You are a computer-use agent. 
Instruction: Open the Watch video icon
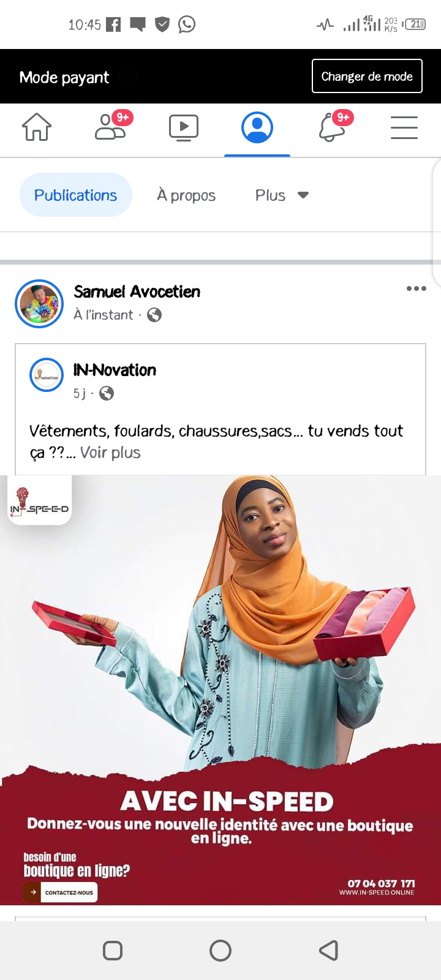(184, 127)
